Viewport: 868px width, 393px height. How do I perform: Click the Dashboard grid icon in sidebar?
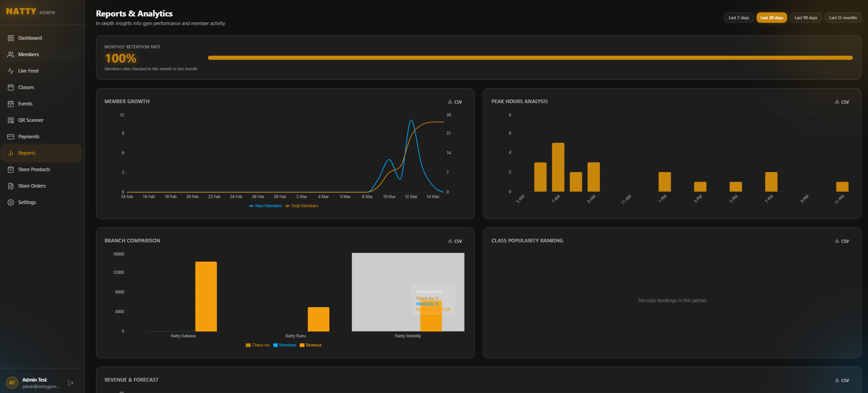point(11,38)
